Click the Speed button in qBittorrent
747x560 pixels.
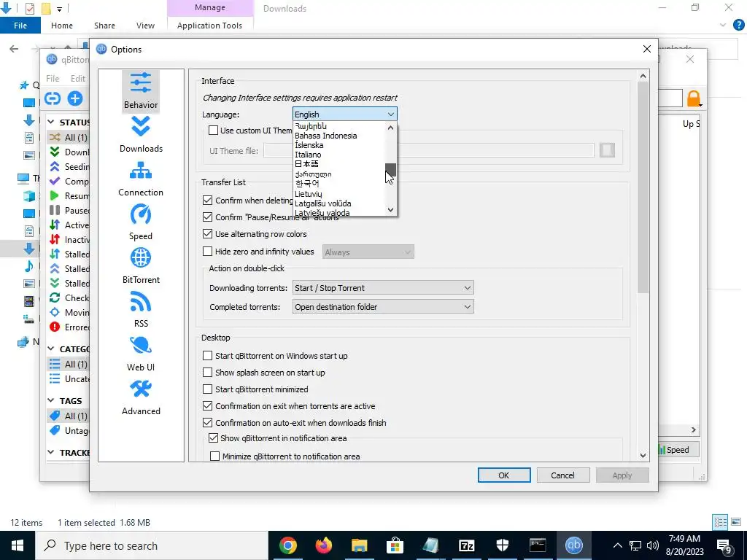point(678,449)
